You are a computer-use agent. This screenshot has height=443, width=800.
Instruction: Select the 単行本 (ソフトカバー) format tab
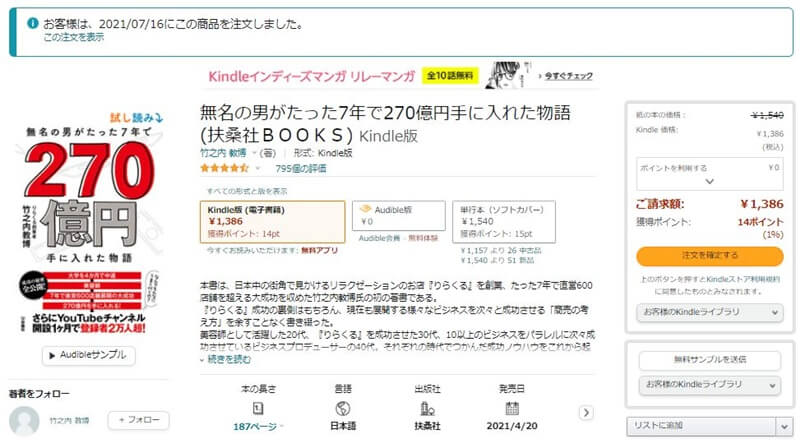coord(504,222)
